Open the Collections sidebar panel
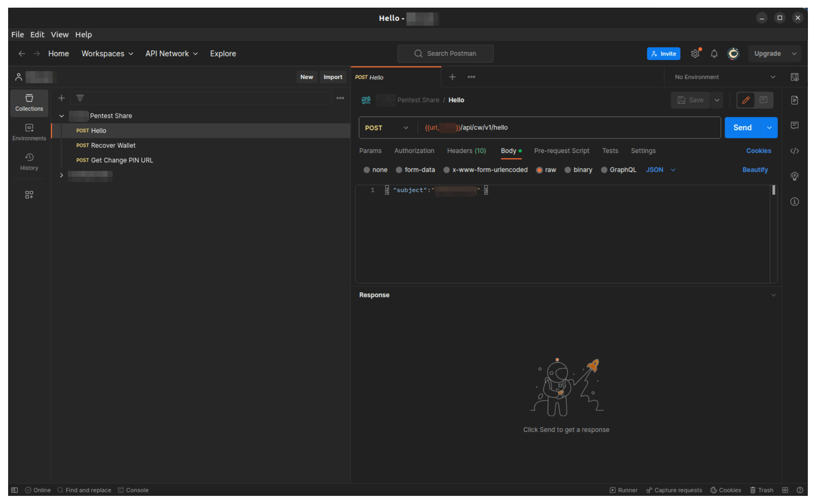Viewport: 816px width, 504px height. point(29,103)
